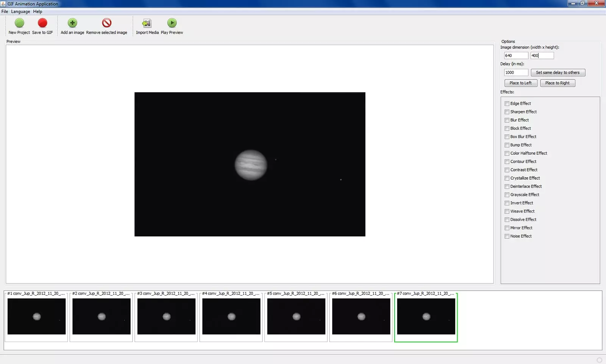606x364 pixels.
Task: Click the image width field showing 640
Action: pyautogui.click(x=515, y=56)
